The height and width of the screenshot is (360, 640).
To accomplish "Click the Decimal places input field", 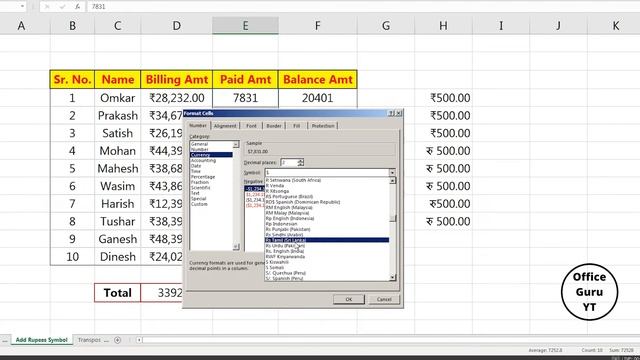I will click(289, 162).
